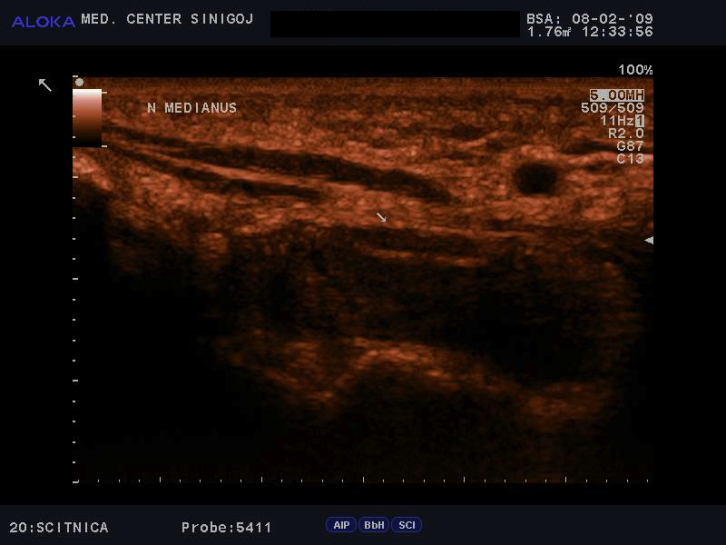Click the 509/509 frame counter
This screenshot has height=545, width=726.
(x=612, y=108)
